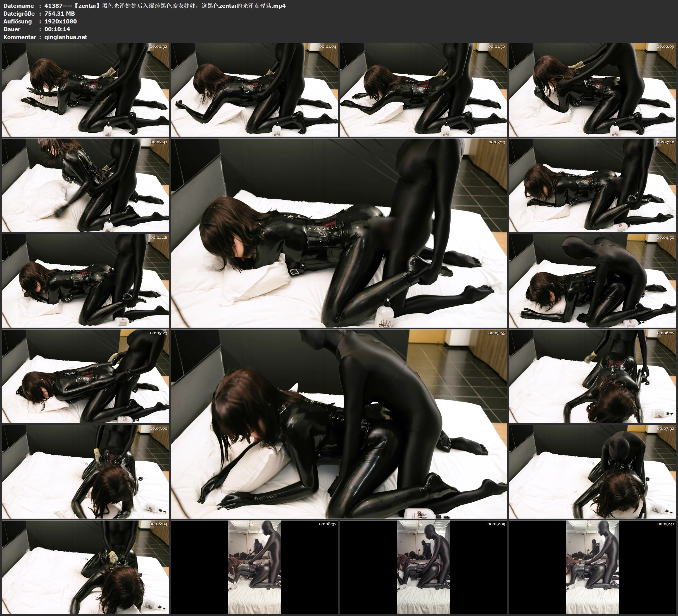Pick the thumbnail with timestamp 00:04:18
This screenshot has height=616, width=678.
[85, 281]
